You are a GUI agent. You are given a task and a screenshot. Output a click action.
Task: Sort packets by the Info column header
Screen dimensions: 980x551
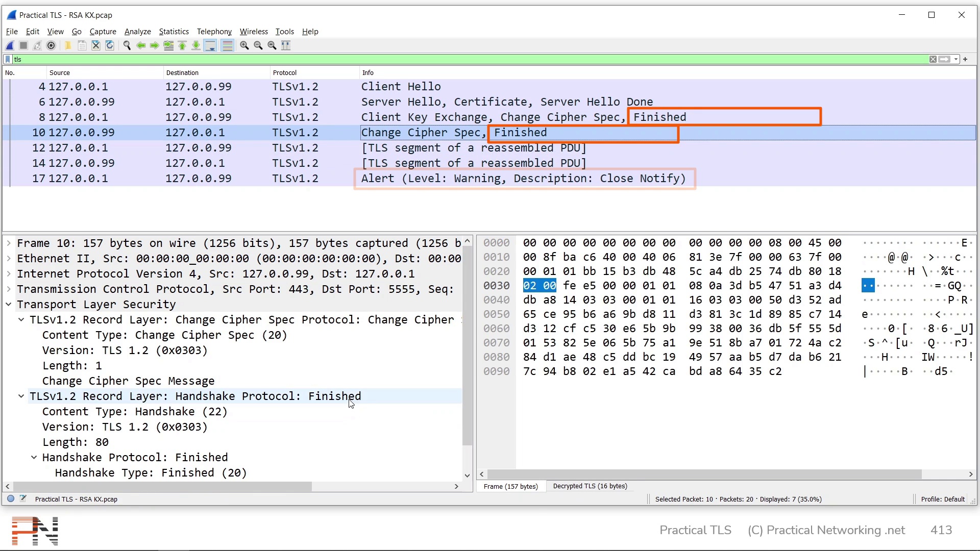click(x=667, y=73)
